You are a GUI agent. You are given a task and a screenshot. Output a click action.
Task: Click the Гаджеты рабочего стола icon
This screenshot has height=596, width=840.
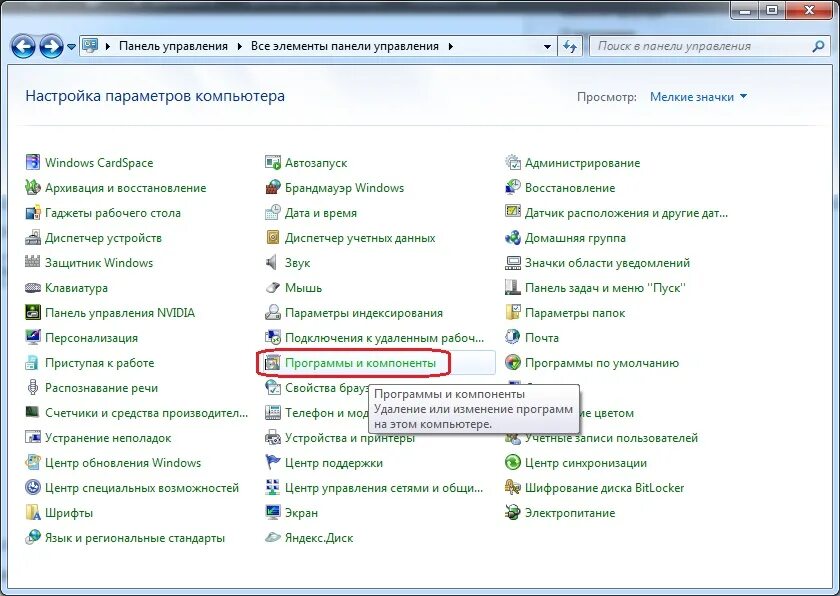pyautogui.click(x=33, y=213)
